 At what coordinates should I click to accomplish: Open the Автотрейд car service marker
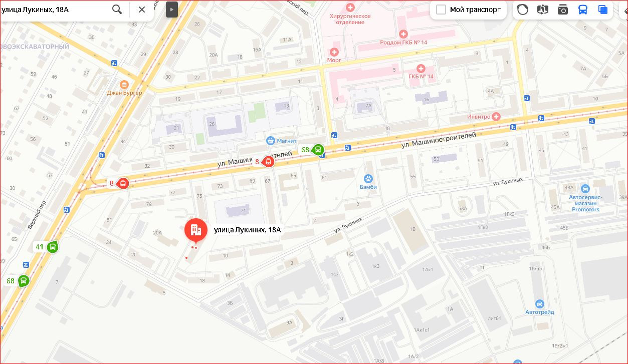(x=540, y=304)
